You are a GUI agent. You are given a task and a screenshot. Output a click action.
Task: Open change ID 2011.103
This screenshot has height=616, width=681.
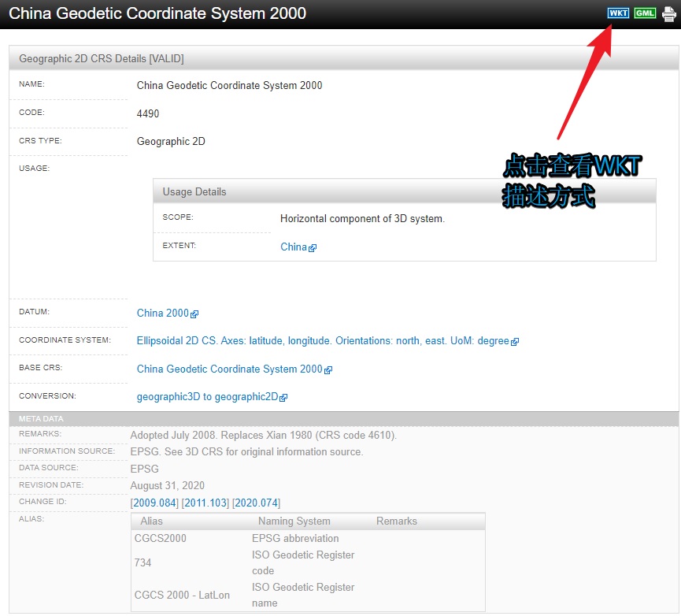[205, 503]
